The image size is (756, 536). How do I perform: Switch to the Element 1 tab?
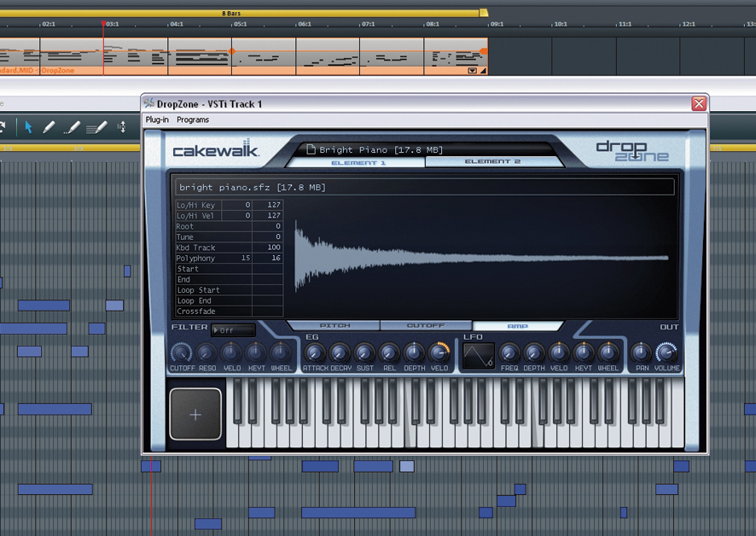[358, 162]
